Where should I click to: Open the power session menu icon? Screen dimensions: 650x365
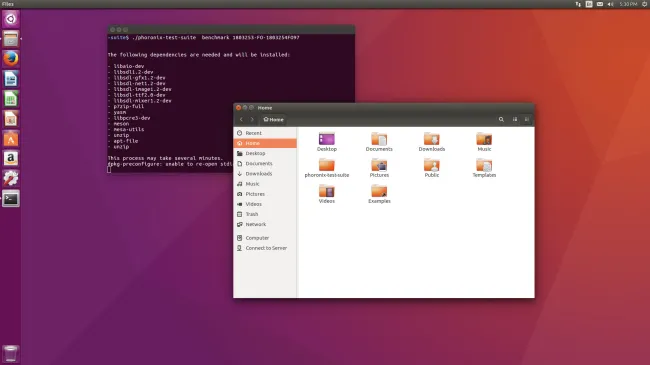coord(645,4)
